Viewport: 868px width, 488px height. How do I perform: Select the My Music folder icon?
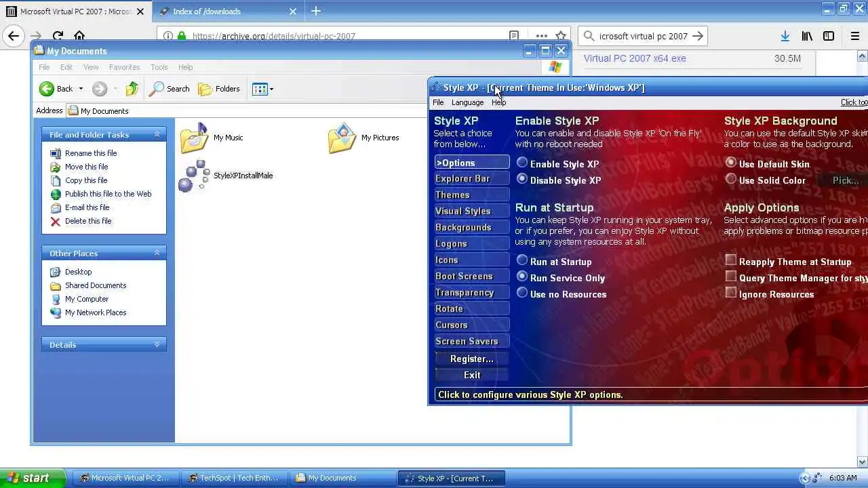click(x=195, y=138)
